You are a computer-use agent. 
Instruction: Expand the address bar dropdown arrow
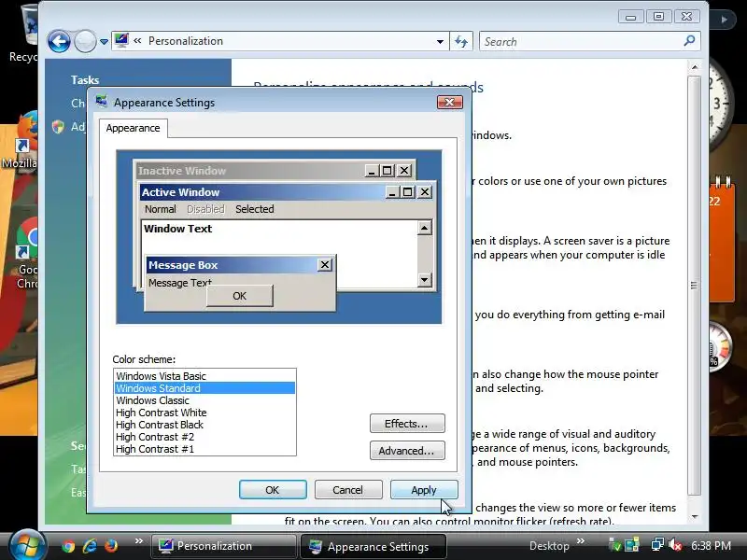(440, 41)
